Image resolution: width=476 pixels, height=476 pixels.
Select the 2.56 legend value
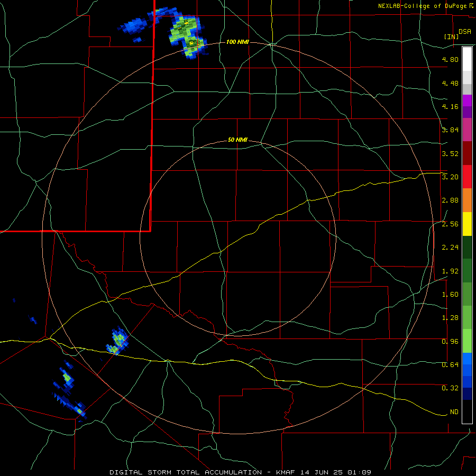pyautogui.click(x=450, y=224)
